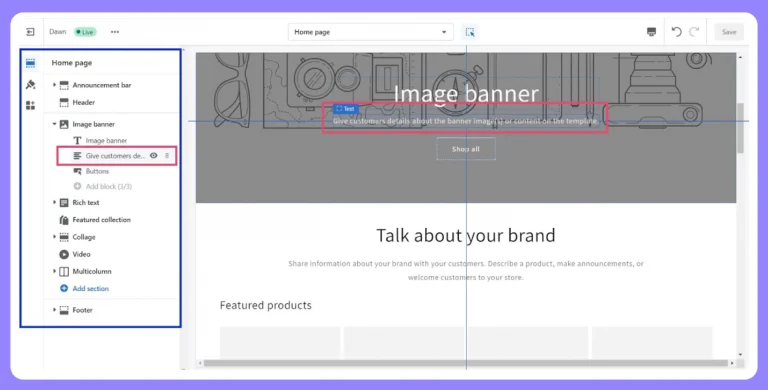This screenshot has height=390, width=768.
Task: Redo the last change
Action: pyautogui.click(x=694, y=32)
